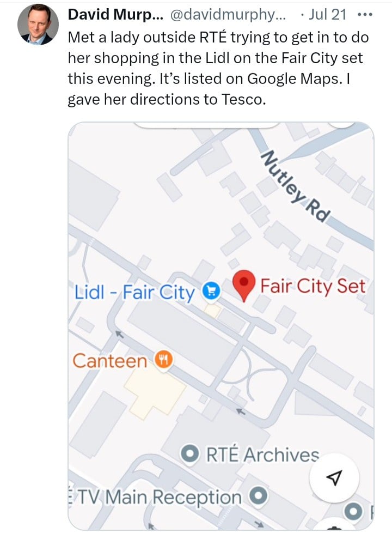Tap the RTÉ Archives location marker
The width and height of the screenshot is (392, 539).
click(x=190, y=454)
